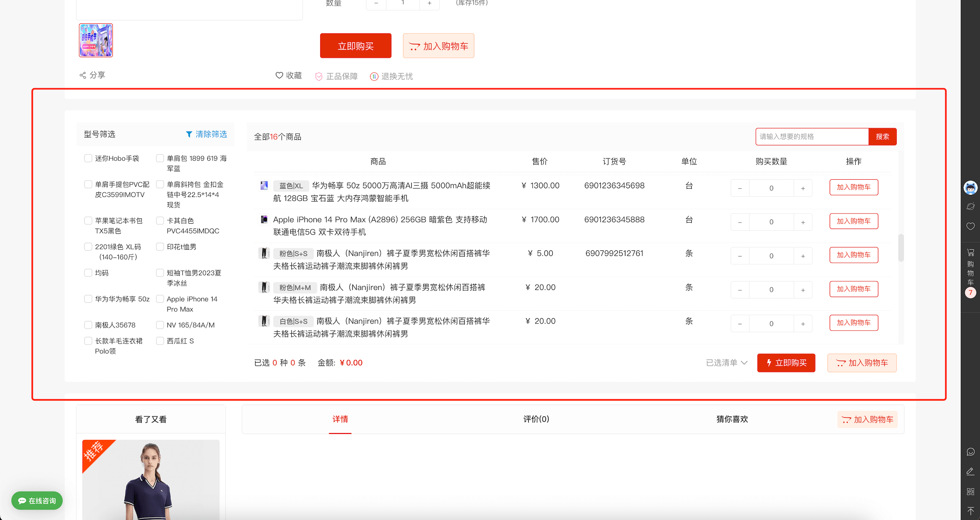The image size is (980, 520).
Task: Open the planet footprint icon in sidebar
Action: pos(971,206)
